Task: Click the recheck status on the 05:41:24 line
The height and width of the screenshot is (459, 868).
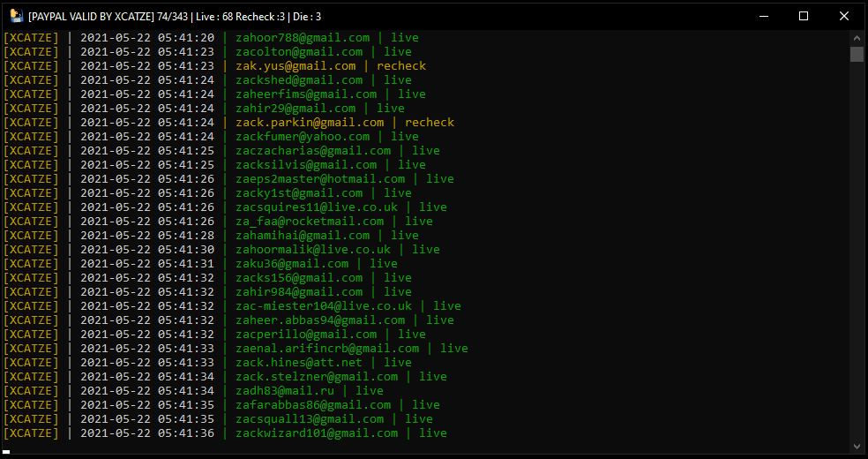Action: point(430,123)
